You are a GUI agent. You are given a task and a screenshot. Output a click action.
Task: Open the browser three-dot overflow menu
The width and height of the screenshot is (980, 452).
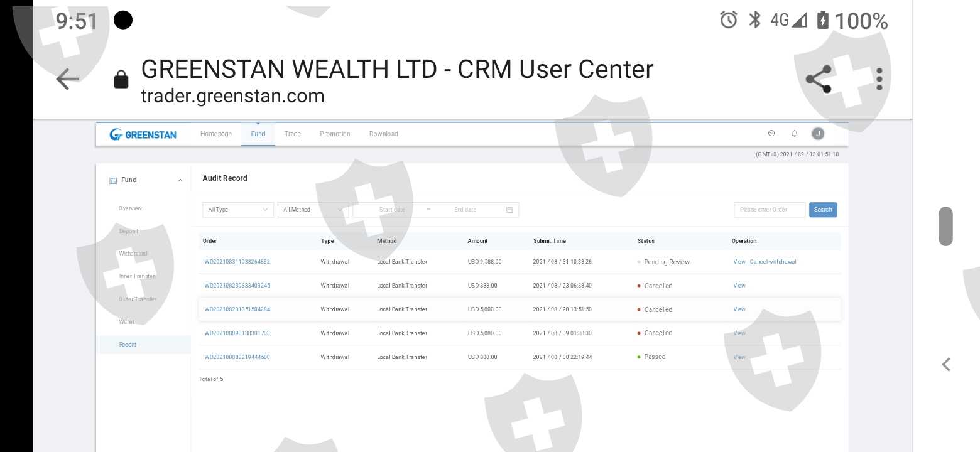point(879,79)
